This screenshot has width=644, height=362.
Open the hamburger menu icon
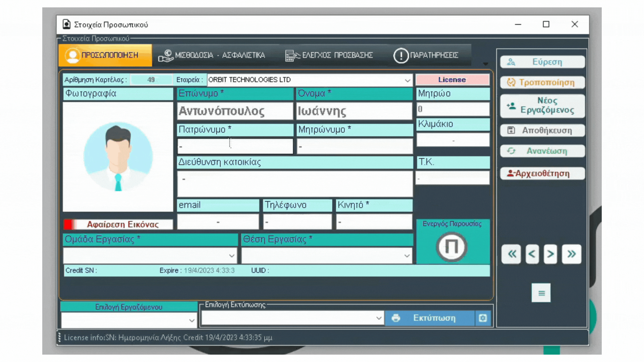point(541,293)
